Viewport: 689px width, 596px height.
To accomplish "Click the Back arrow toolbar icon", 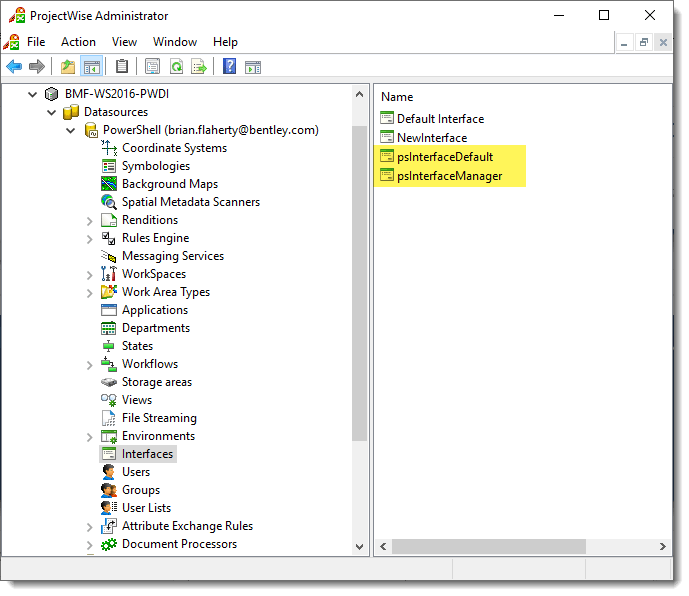I will 14,67.
